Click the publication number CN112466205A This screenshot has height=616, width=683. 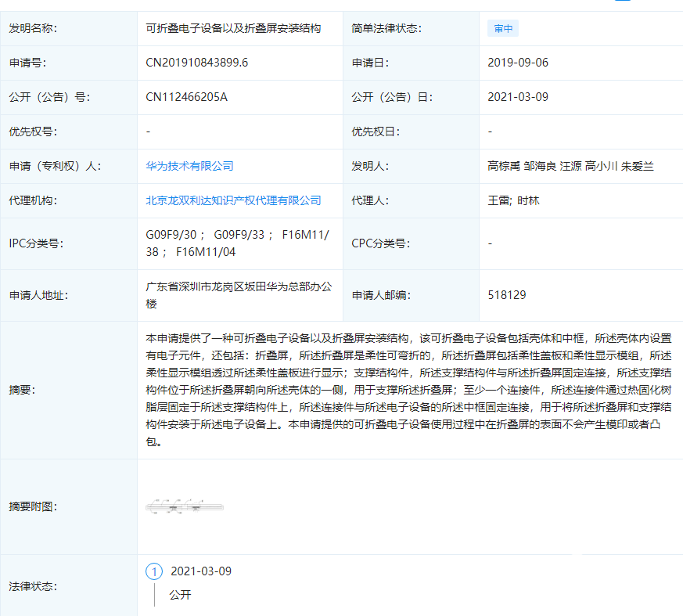186,97
